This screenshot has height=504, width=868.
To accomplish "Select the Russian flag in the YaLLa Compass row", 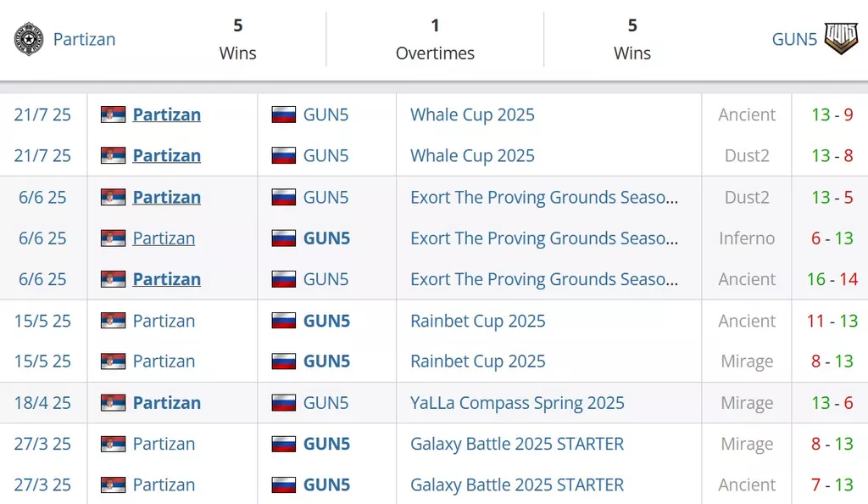I will [x=283, y=403].
